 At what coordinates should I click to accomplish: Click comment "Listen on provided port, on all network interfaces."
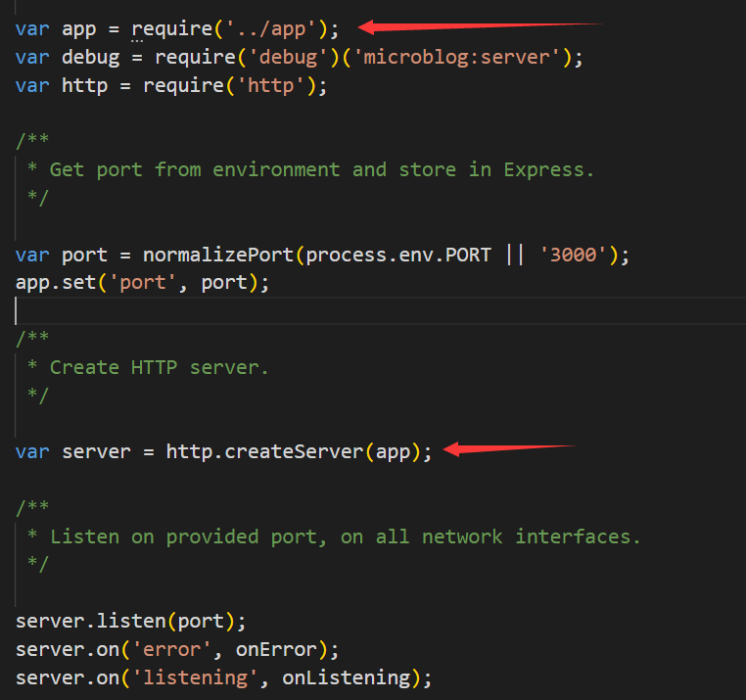[x=346, y=537]
